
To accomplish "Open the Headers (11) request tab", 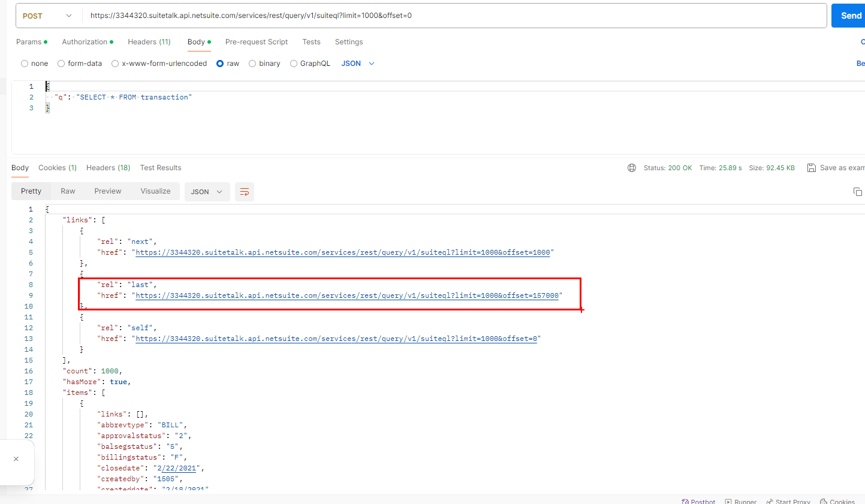I will coord(149,42).
